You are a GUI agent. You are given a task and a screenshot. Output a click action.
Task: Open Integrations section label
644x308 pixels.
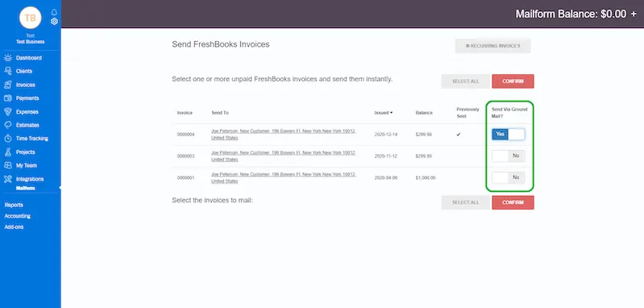pyautogui.click(x=30, y=179)
